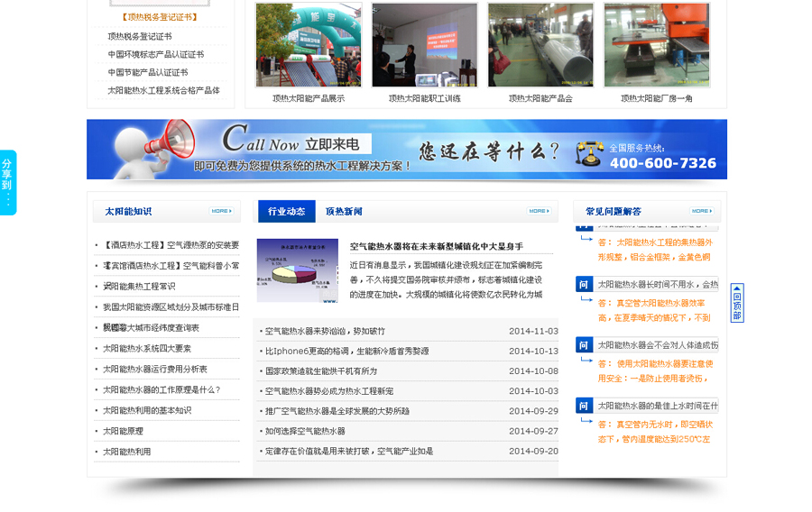812x512 pixels.
Task: Click the 常见问题解答 section title
Action: [614, 212]
